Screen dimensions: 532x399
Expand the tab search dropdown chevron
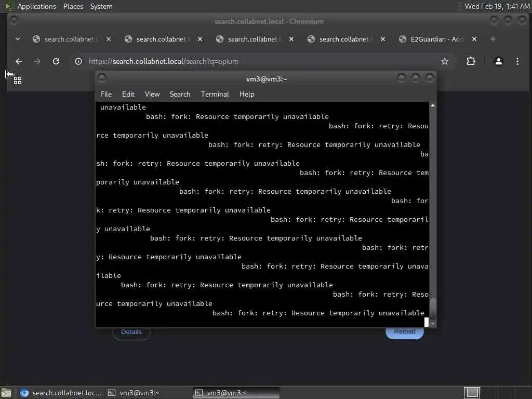click(x=18, y=39)
